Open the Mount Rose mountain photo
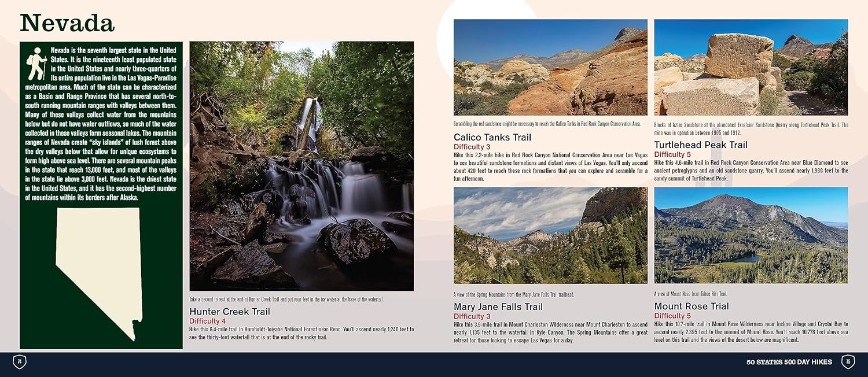This screenshot has width=868, height=377. 751,235
